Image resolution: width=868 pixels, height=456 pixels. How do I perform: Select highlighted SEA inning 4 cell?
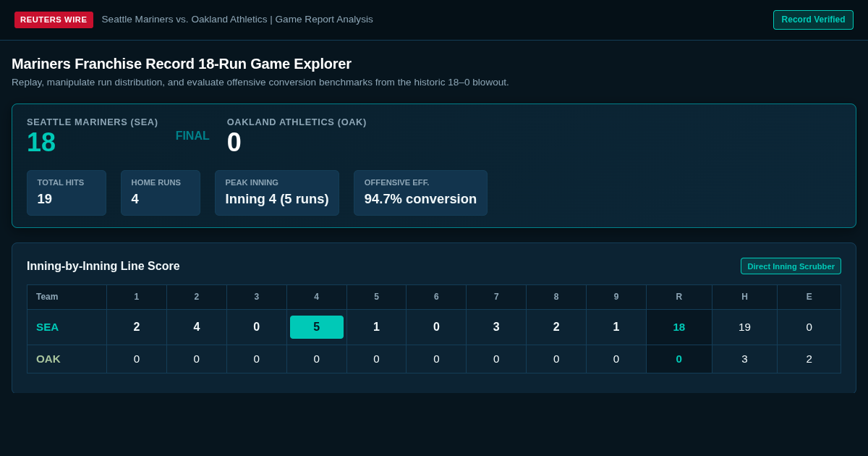pos(317,327)
